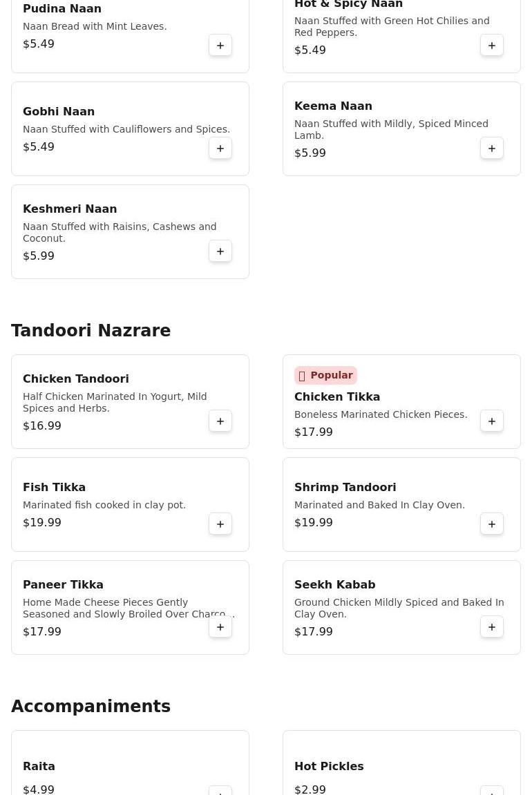Add Chicken Tandoori to cart
Image resolution: width=532 pixels, height=795 pixels.
(220, 421)
